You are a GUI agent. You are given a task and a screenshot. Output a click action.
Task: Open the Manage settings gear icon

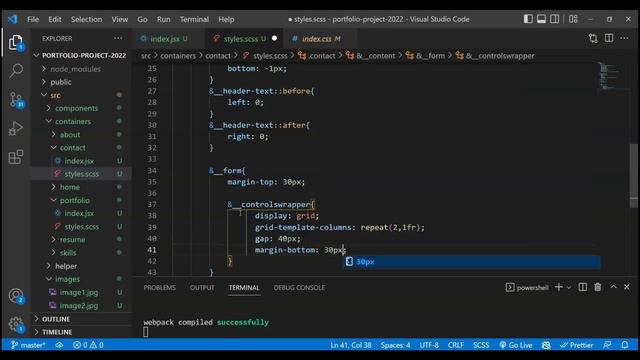[16, 324]
